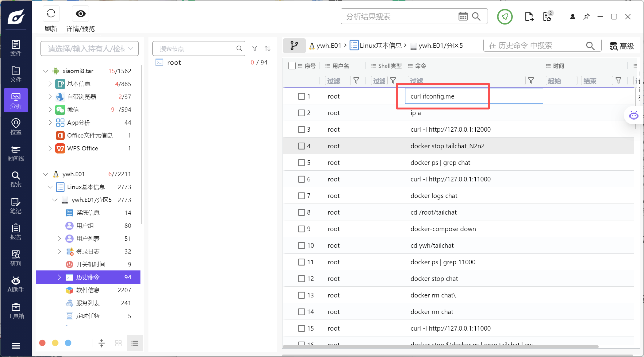Select the 软件信息 tree item
644x357 pixels.
88,290
